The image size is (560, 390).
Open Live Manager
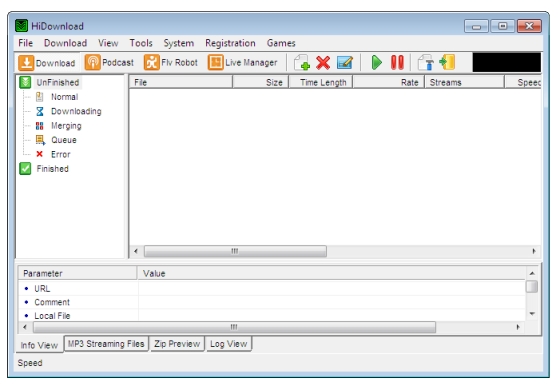(x=242, y=62)
